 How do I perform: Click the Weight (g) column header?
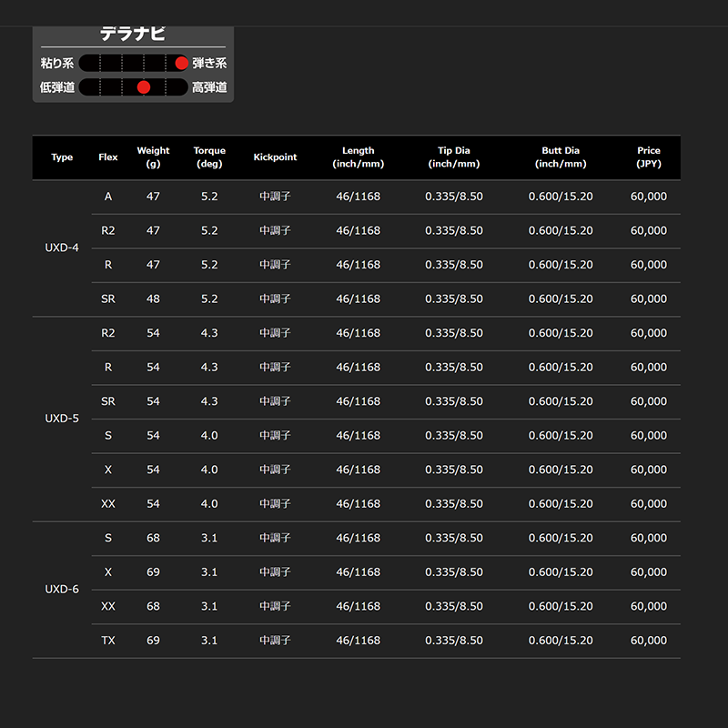click(153, 157)
